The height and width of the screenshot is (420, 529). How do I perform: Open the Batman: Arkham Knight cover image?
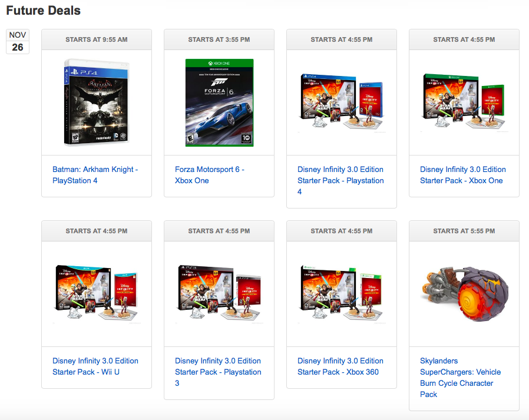coord(97,102)
